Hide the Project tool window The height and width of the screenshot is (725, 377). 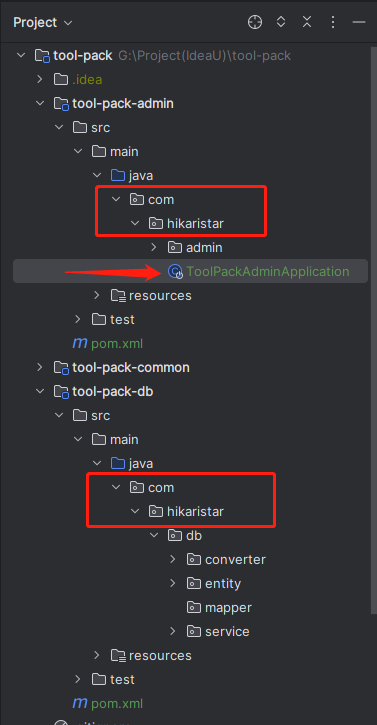[359, 22]
